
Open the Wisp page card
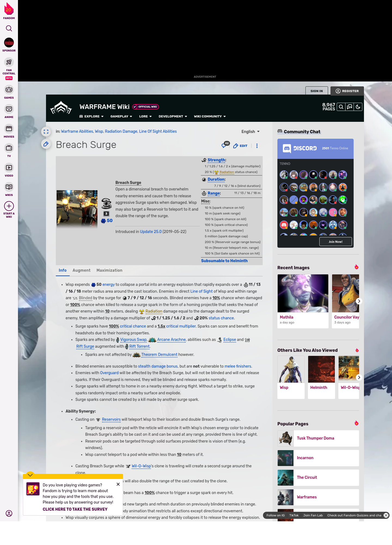click(x=291, y=377)
